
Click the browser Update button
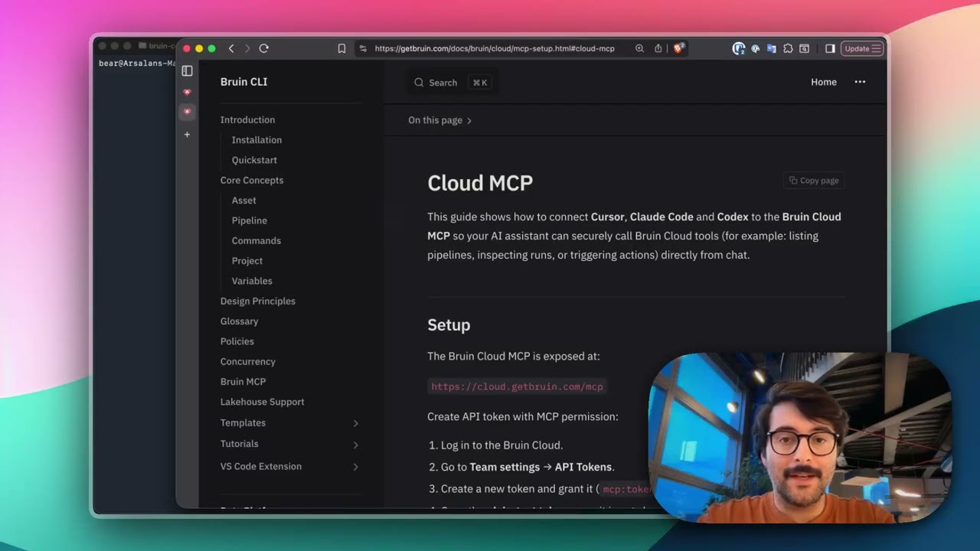click(862, 48)
